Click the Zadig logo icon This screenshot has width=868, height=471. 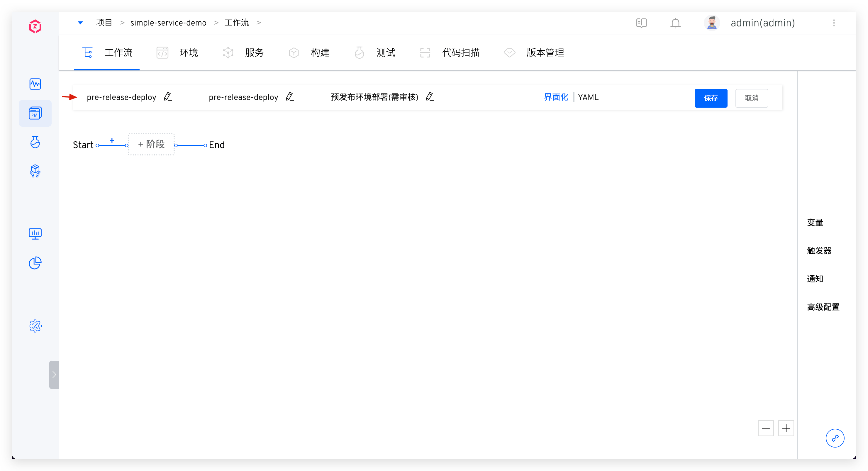pos(35,26)
